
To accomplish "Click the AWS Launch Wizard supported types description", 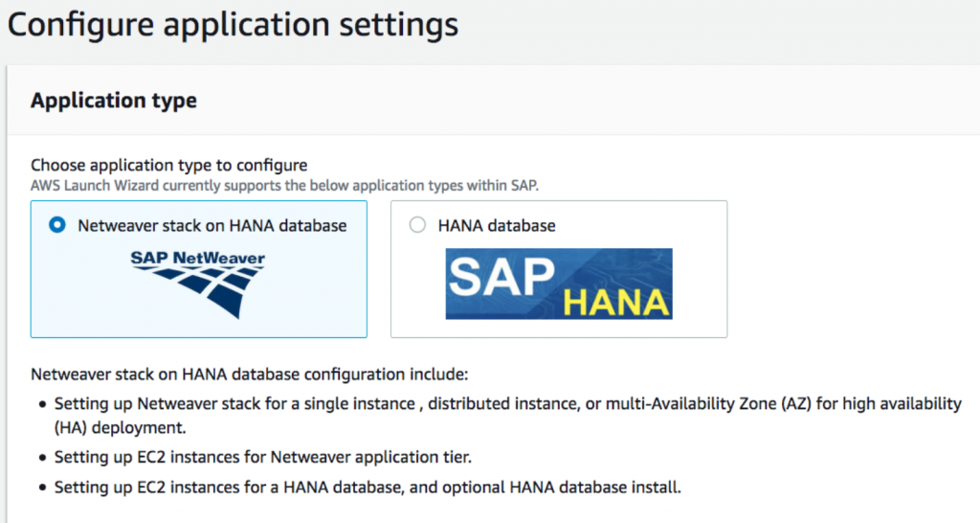I will 291,183.
